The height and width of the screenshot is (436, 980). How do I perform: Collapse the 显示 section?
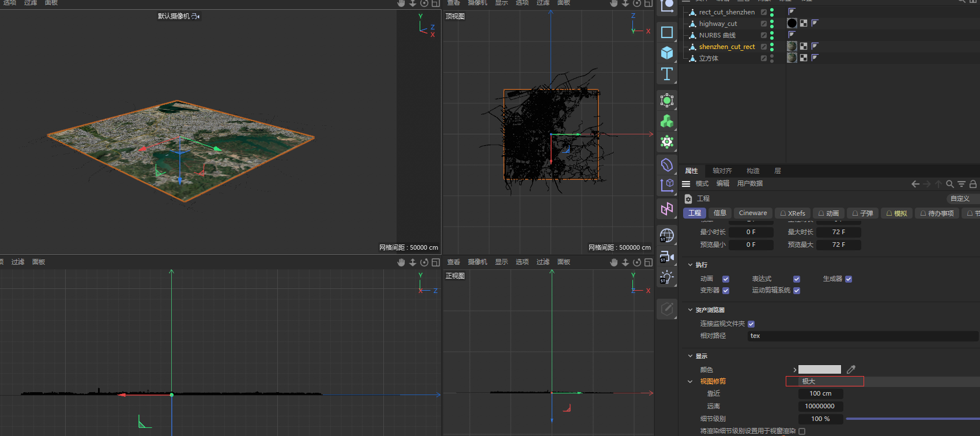point(690,356)
